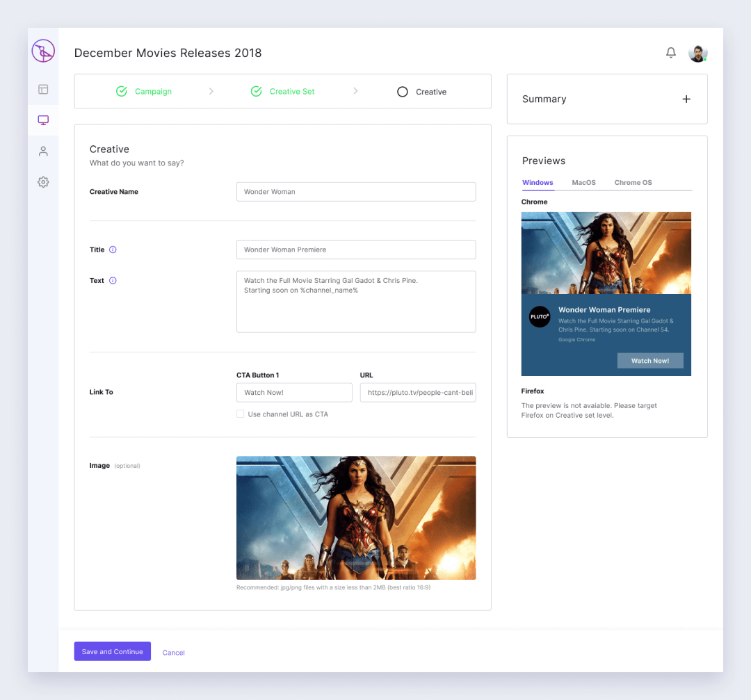Click the 'What do you want to say?' subtitle
Screen dimensions: 751x700
coord(136,163)
